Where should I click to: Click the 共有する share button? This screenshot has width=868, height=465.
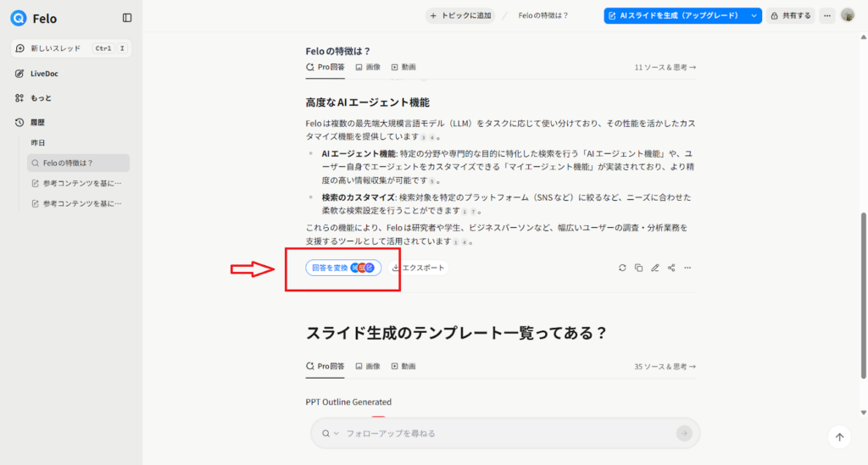point(791,15)
